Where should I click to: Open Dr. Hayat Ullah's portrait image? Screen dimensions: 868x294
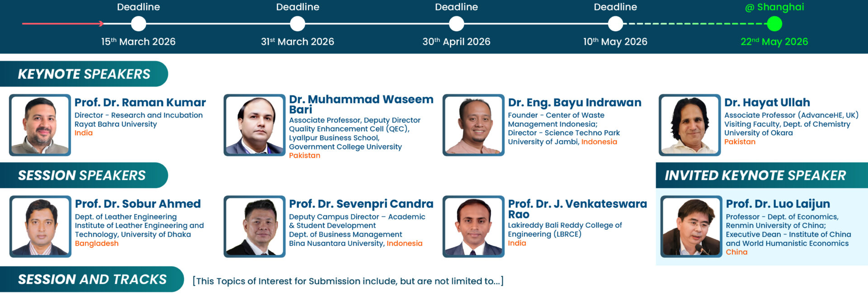point(689,125)
